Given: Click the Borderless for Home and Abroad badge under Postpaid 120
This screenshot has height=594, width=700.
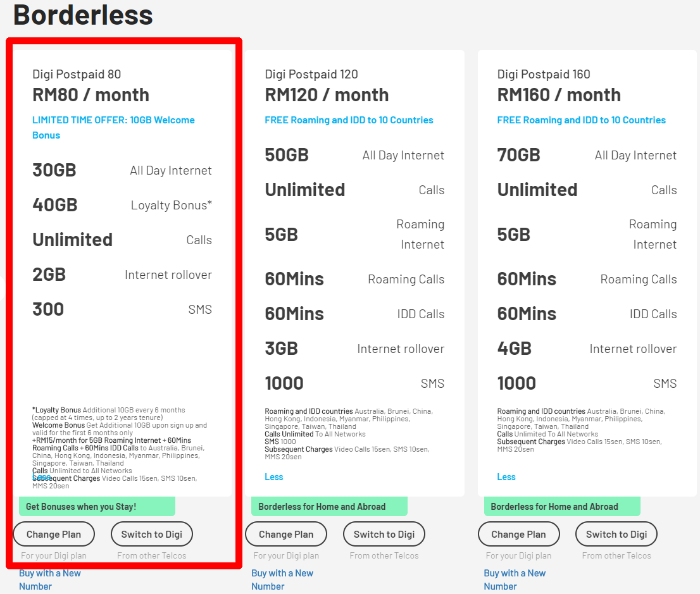Looking at the screenshot, I should [x=322, y=507].
